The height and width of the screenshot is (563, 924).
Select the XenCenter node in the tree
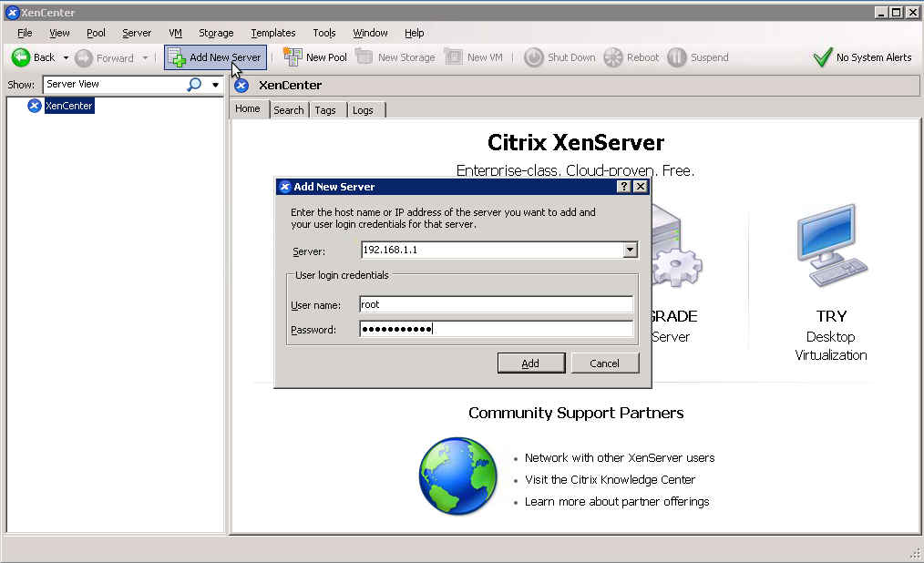(68, 105)
